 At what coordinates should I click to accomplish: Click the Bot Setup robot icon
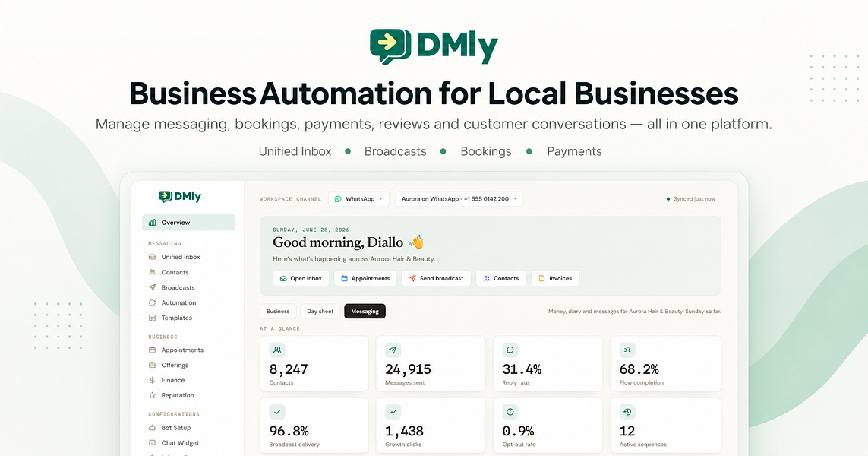(x=152, y=428)
